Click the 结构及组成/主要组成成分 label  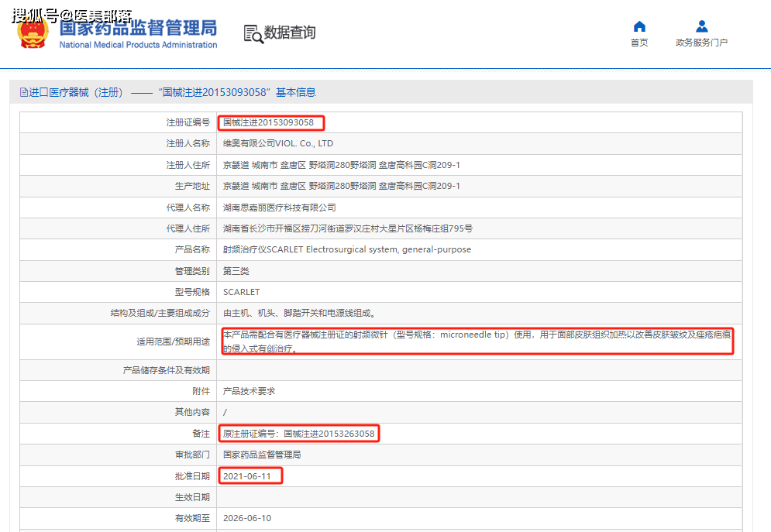[x=160, y=313]
